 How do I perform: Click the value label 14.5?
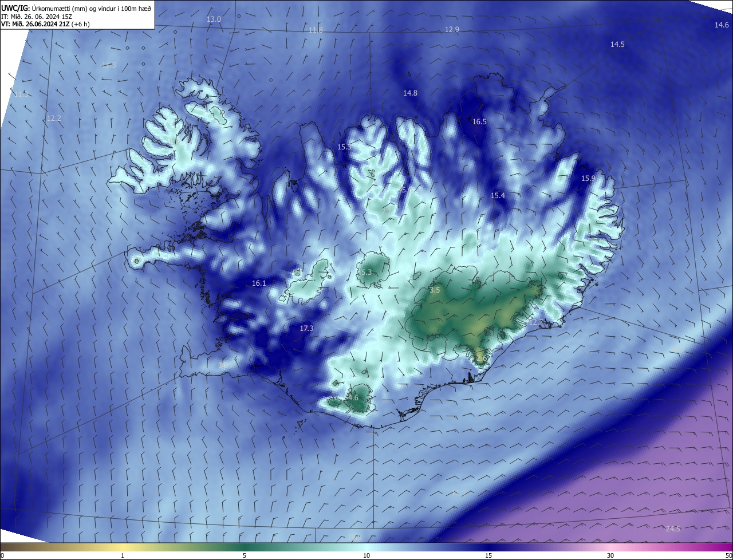coord(617,44)
